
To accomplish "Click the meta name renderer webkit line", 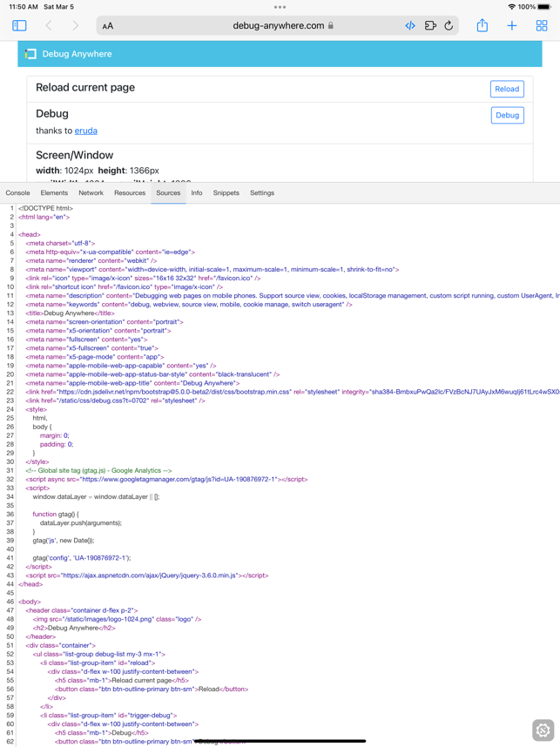I will [x=91, y=260].
